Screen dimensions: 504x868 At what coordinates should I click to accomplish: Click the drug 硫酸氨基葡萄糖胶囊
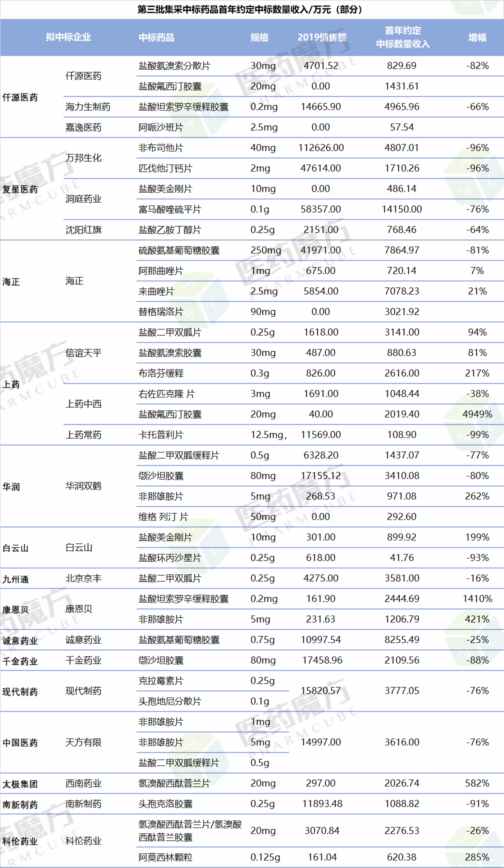pyautogui.click(x=179, y=250)
